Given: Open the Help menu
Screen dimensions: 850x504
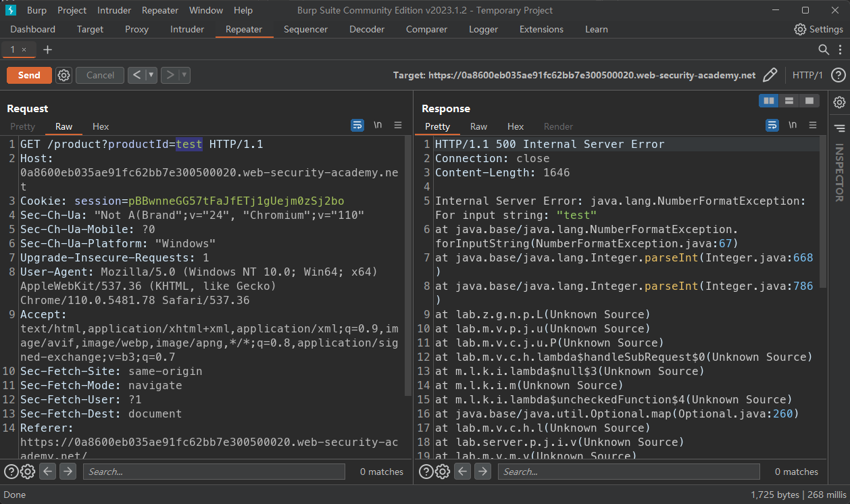Looking at the screenshot, I should [x=243, y=10].
